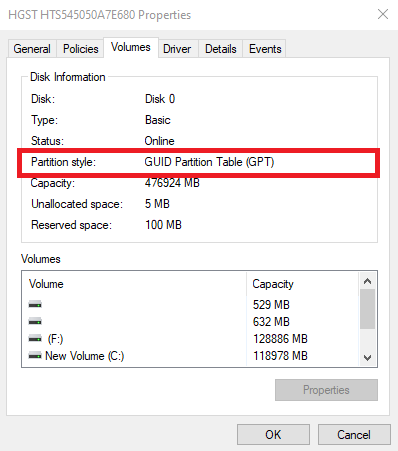The height and width of the screenshot is (451, 398).
Task: Click the Disk 0 value
Action: [160, 99]
